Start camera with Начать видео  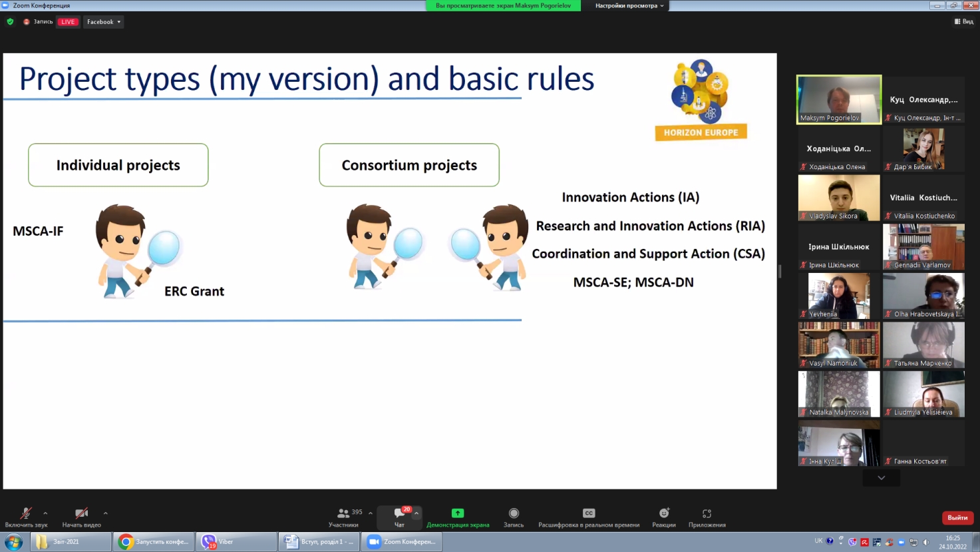pyautogui.click(x=81, y=517)
